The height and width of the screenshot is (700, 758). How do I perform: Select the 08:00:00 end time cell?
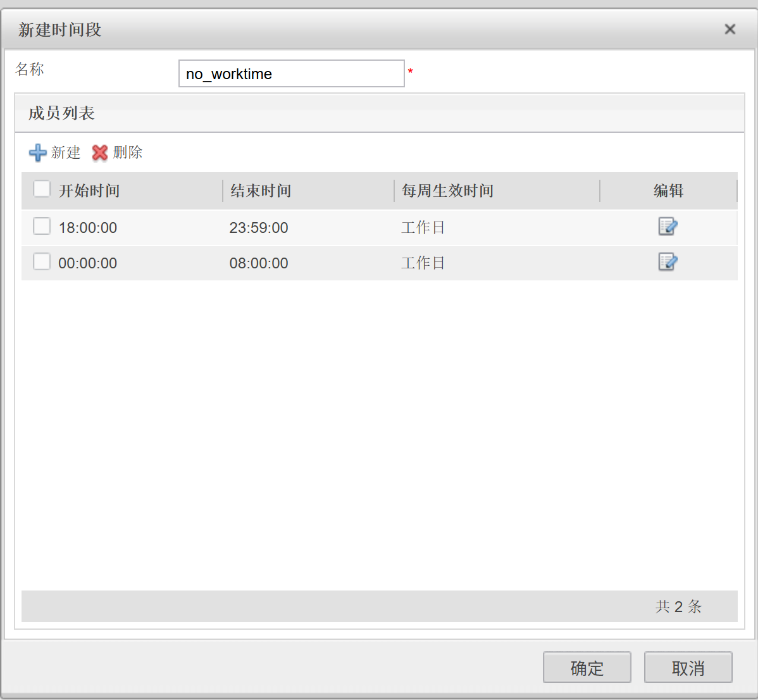[x=259, y=263]
